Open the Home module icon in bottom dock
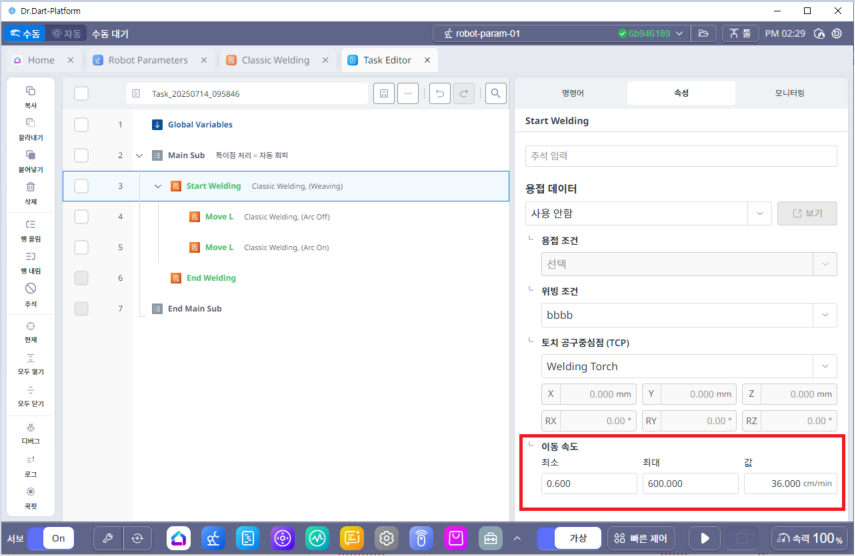 pyautogui.click(x=179, y=538)
